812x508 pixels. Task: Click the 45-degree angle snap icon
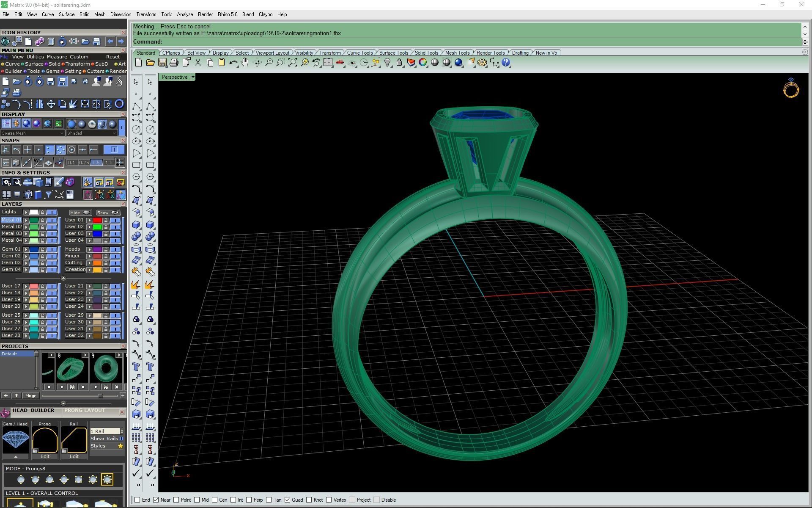38,163
